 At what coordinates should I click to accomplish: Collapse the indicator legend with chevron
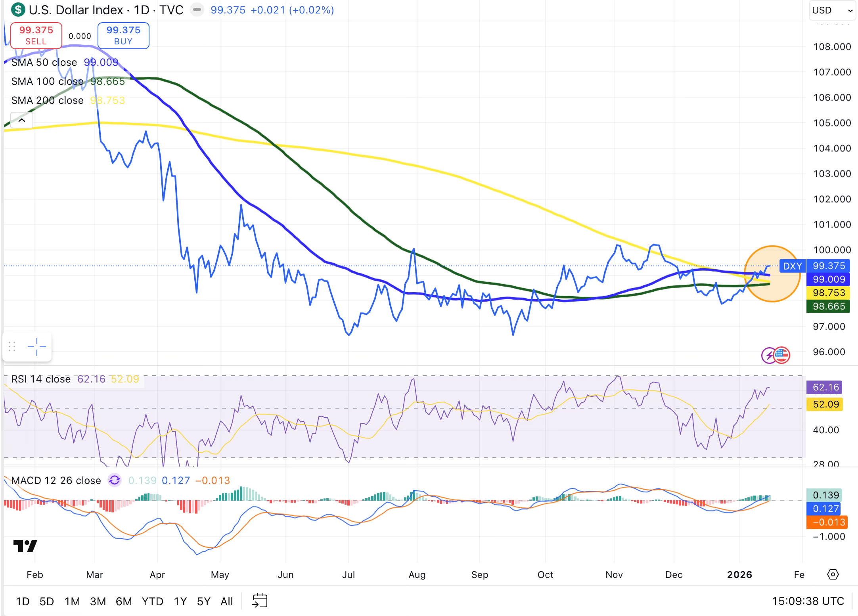coord(22,120)
